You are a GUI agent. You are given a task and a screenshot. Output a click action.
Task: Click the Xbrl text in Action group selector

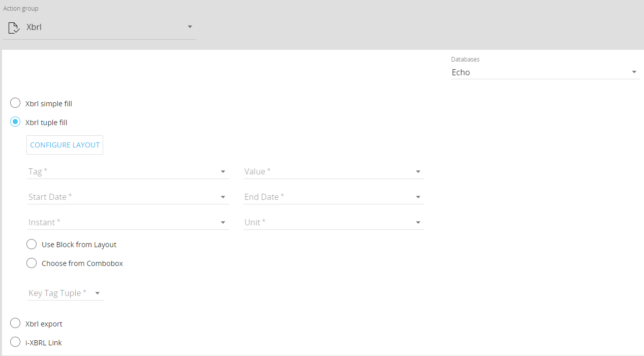click(34, 27)
